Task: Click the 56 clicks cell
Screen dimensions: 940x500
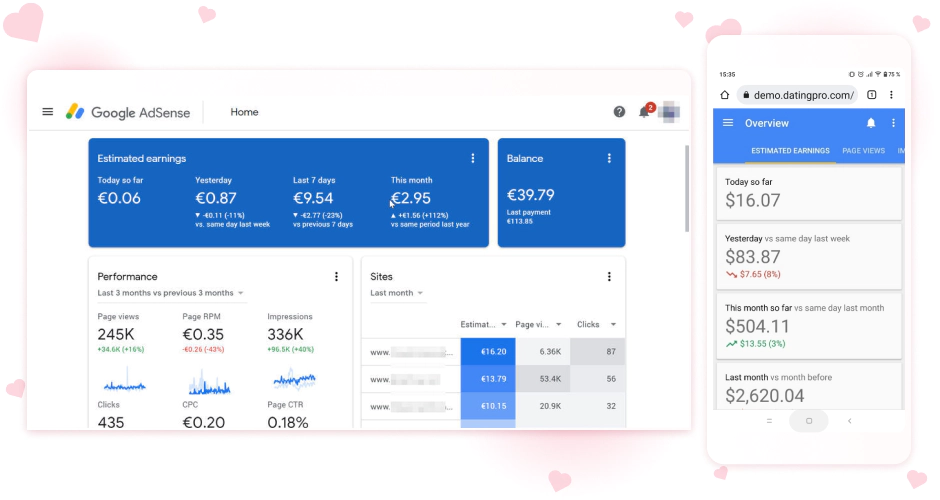Action: click(598, 379)
